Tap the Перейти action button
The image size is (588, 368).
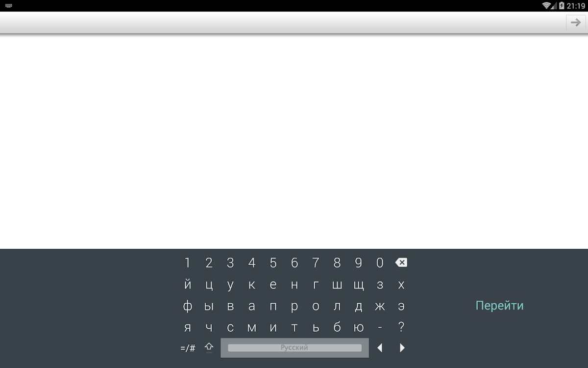click(499, 306)
